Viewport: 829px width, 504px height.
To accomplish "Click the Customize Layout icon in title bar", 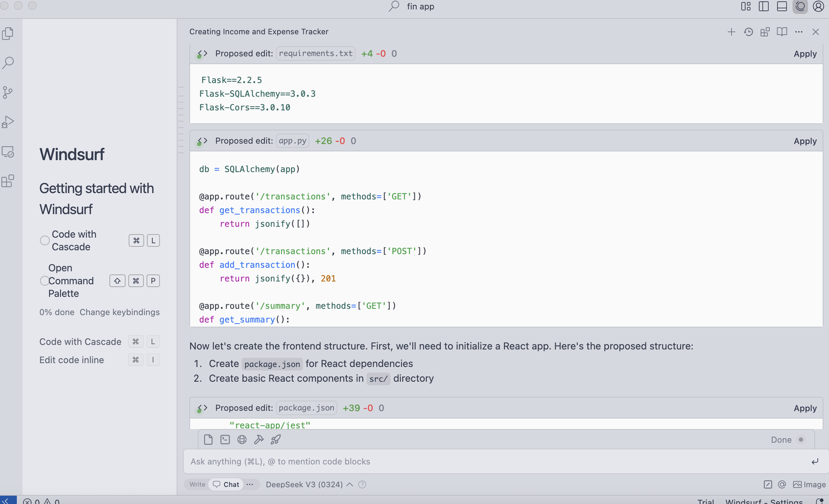I will [x=746, y=6].
